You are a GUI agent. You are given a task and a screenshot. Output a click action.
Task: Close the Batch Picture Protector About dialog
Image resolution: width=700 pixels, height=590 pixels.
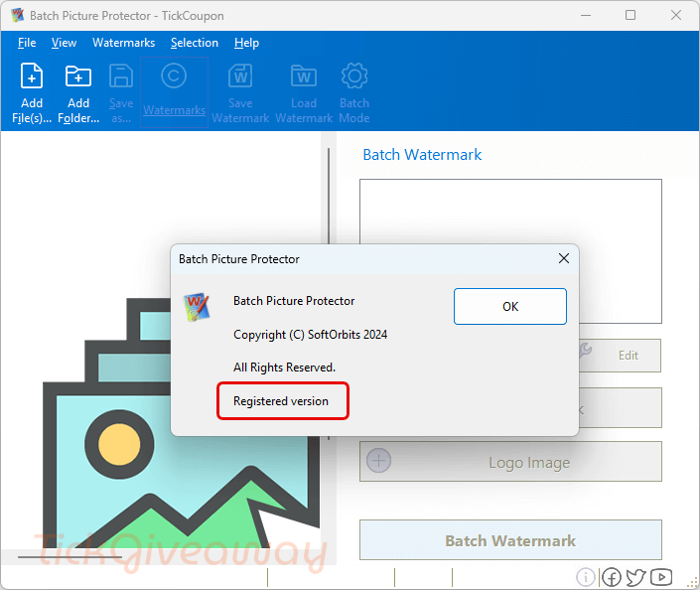click(563, 258)
